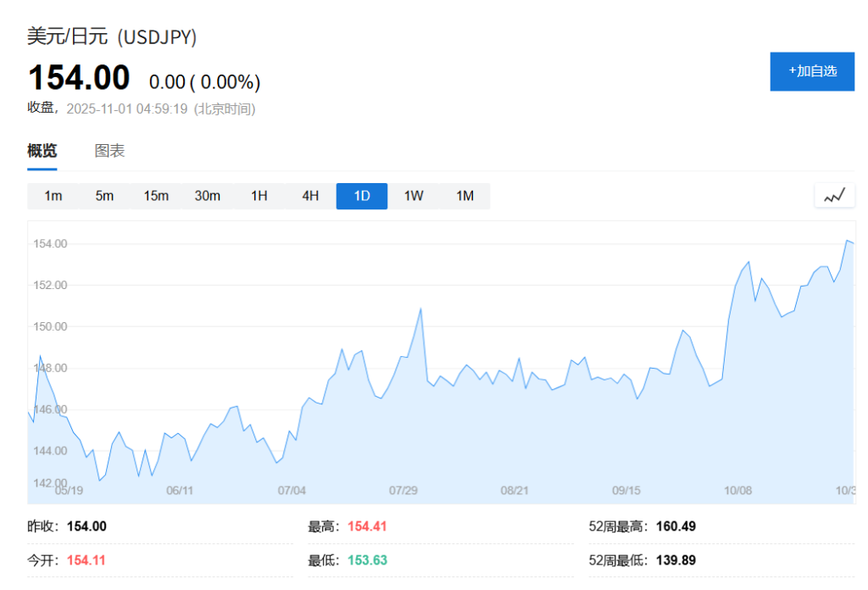
Task: Click the 10/08 date axis label
Action: pos(738,491)
